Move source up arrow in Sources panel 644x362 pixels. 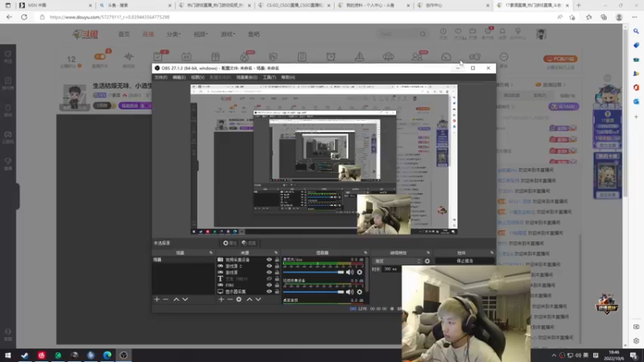(x=250, y=299)
